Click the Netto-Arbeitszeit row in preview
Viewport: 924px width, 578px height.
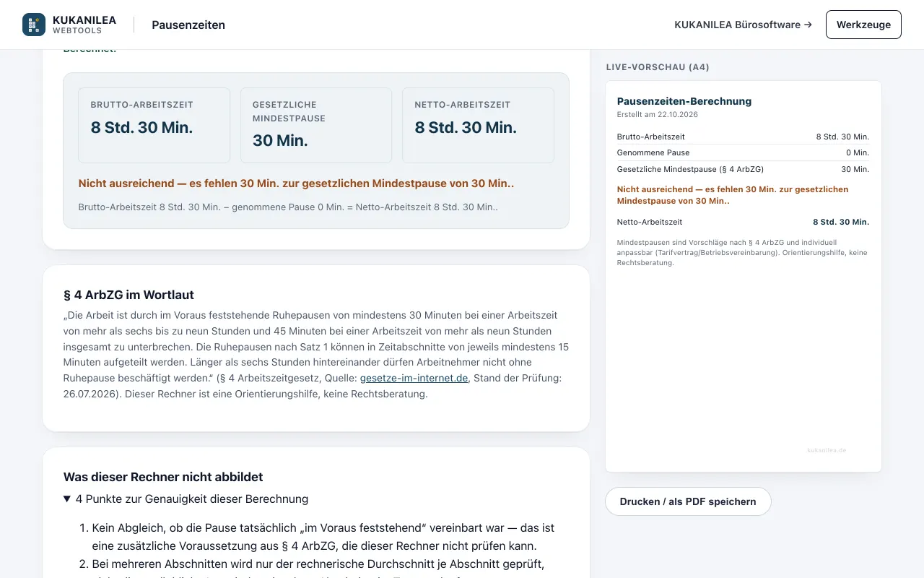click(743, 222)
